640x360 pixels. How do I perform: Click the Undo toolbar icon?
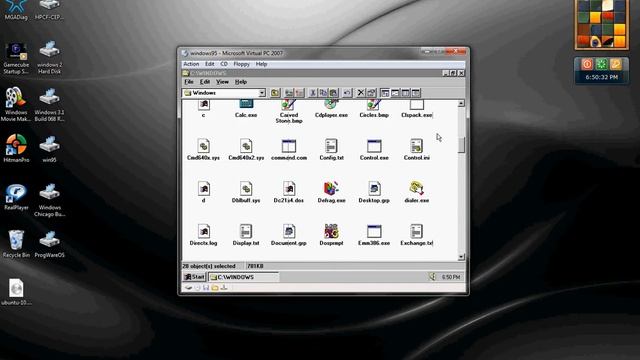coord(347,93)
